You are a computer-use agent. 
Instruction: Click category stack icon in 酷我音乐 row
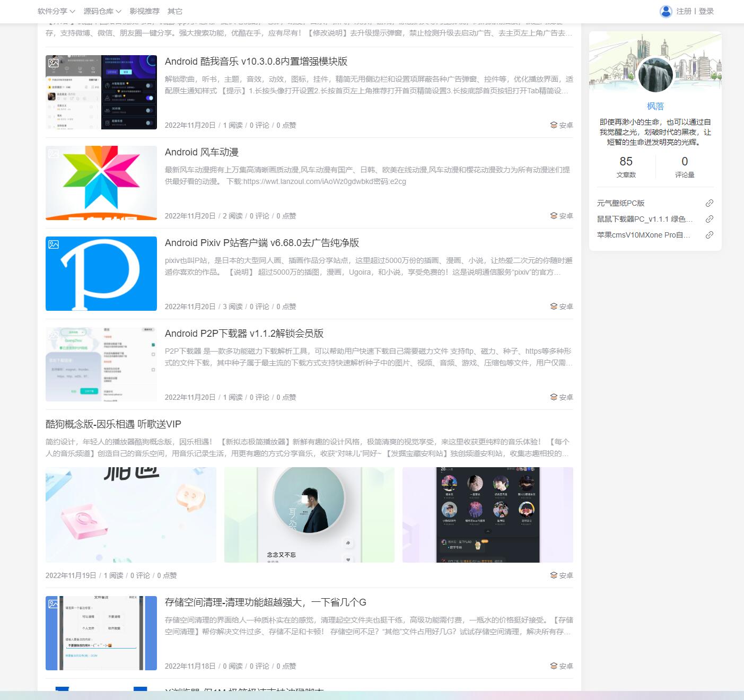(554, 125)
